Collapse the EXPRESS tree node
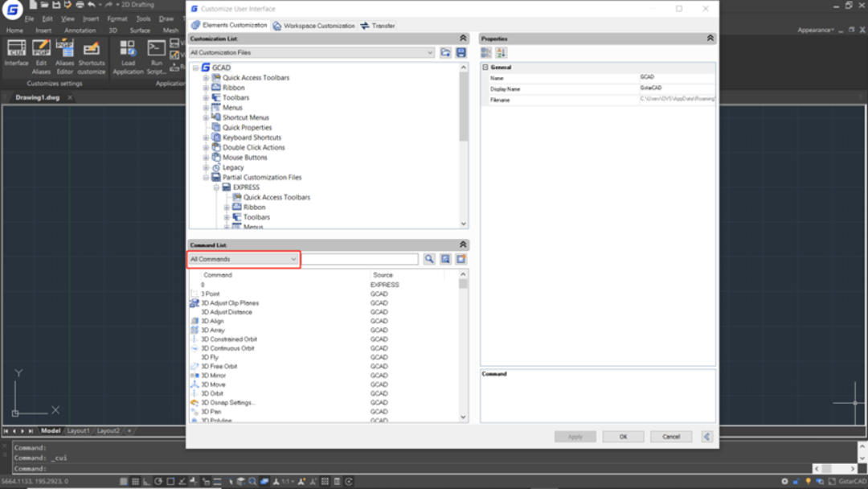The image size is (868, 489). [x=216, y=187]
